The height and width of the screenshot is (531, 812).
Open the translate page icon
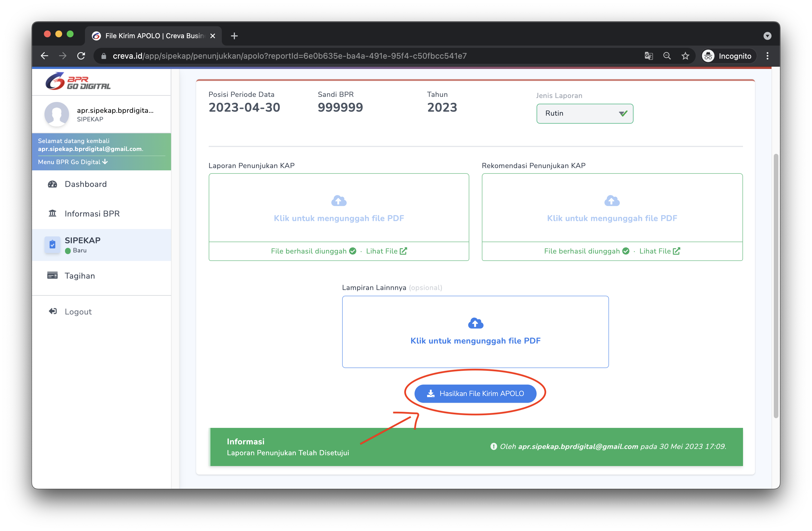pos(649,56)
